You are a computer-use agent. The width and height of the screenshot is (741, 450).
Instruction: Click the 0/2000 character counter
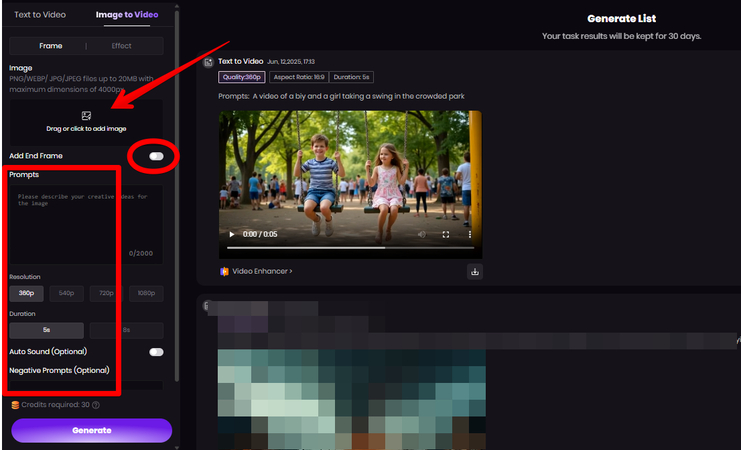[x=141, y=253]
